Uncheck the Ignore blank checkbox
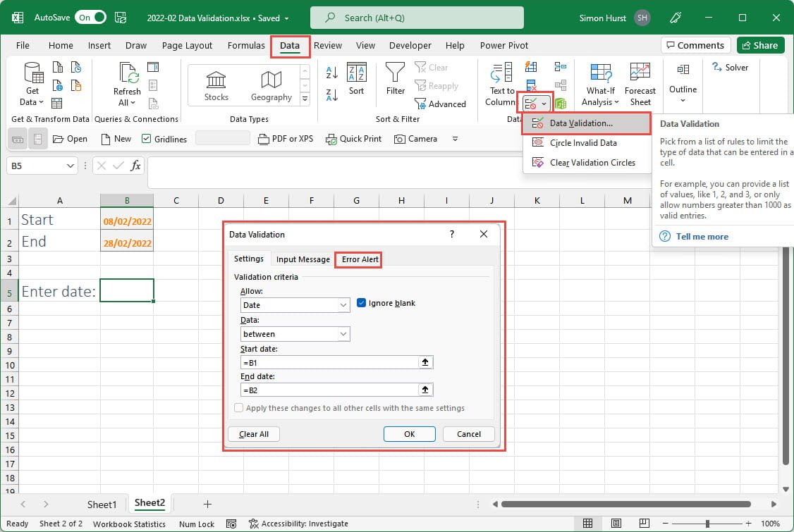 click(362, 303)
